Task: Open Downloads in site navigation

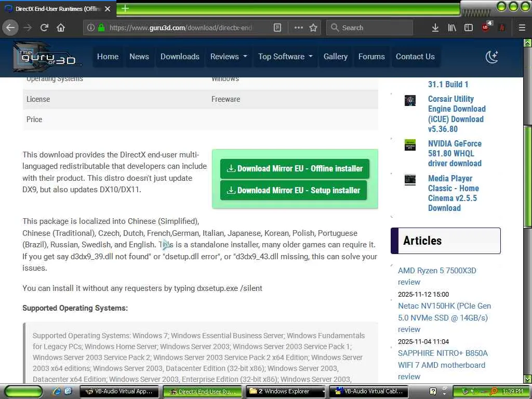Action: point(180,57)
